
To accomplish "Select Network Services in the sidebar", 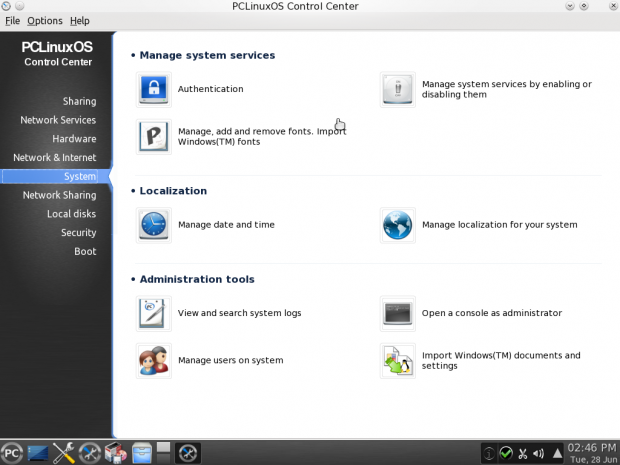I will coord(58,120).
